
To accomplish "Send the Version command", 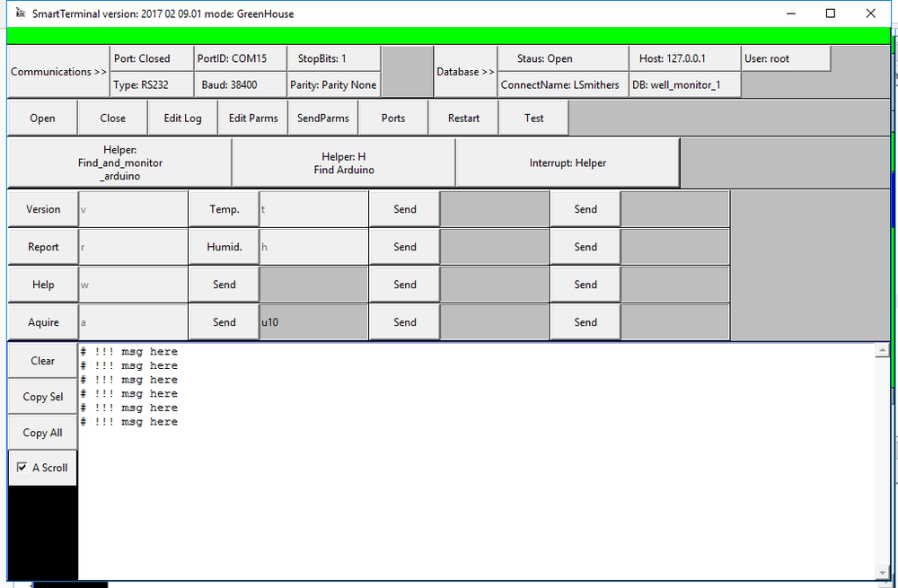I will pos(42,208).
